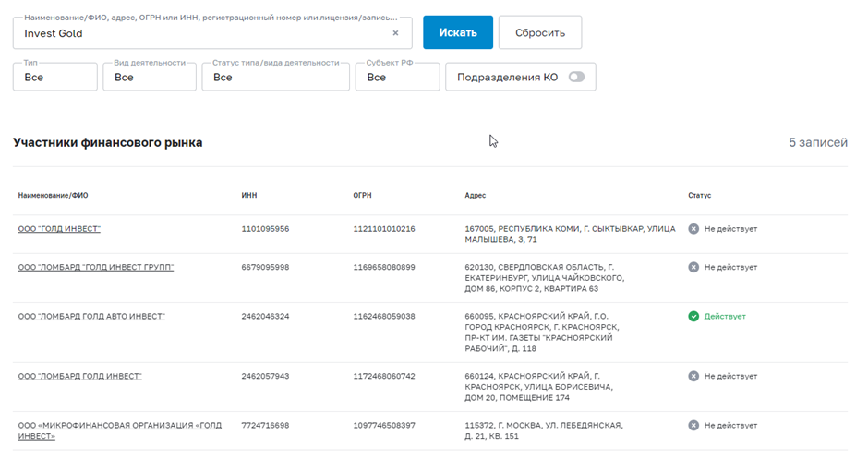Click the Сыктывкар address starting 167005

(x=570, y=235)
